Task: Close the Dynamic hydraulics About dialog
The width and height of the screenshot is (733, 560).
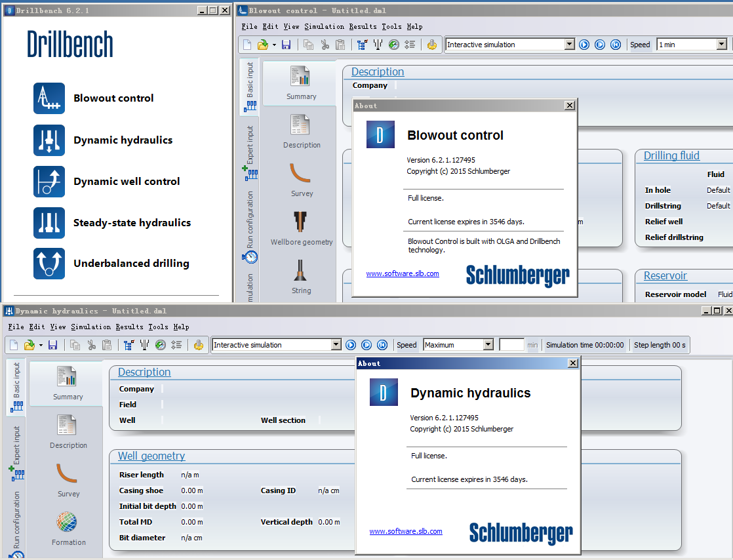Action: 572,363
